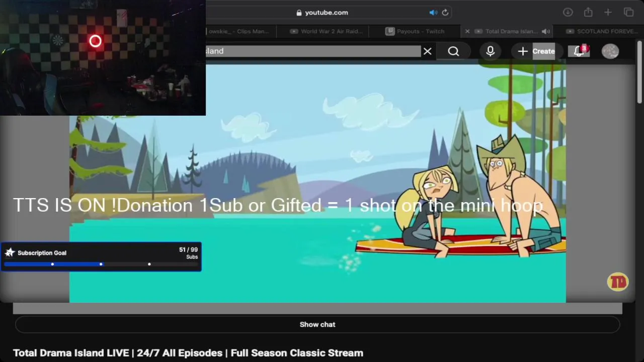
Task: Click the 51 / 99 Subs counter
Action: click(188, 253)
